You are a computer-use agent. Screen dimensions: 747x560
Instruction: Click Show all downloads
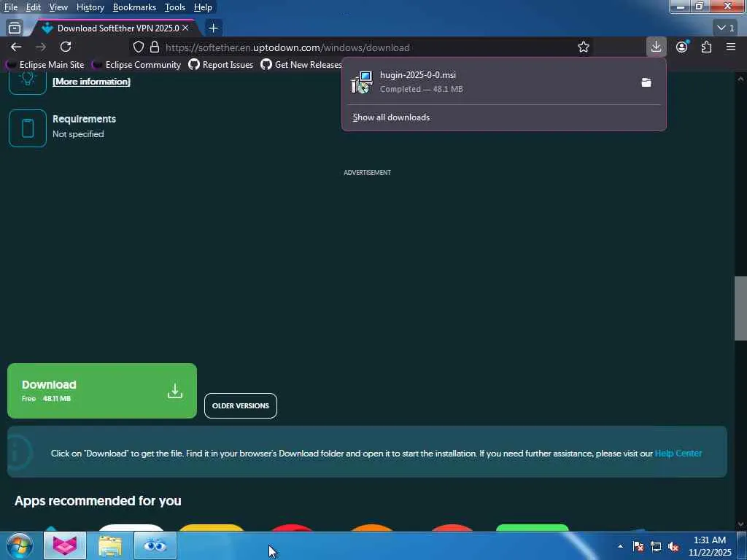pyautogui.click(x=391, y=117)
